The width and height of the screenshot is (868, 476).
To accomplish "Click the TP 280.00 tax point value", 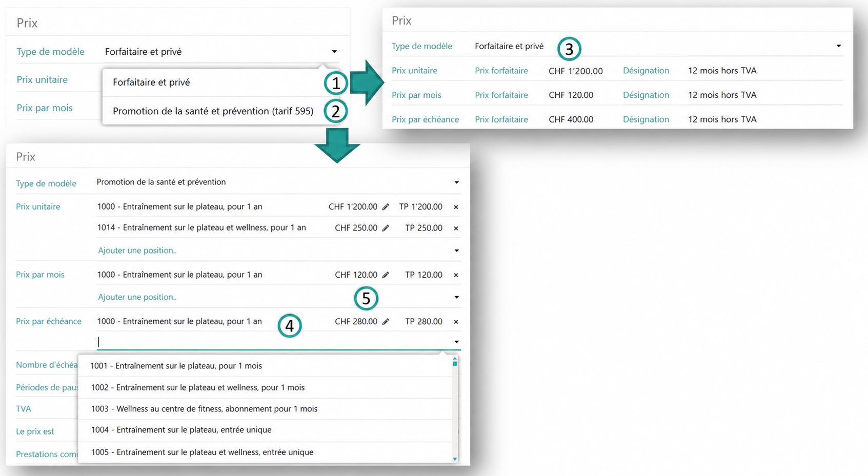I will click(x=424, y=322).
